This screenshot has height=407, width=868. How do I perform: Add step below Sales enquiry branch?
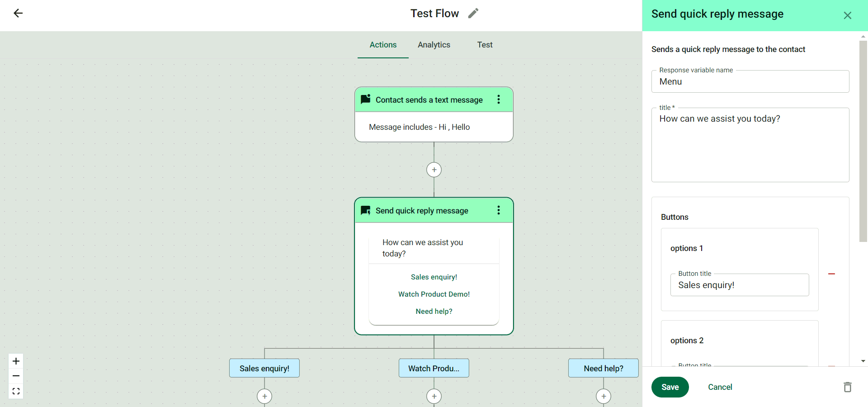click(264, 396)
